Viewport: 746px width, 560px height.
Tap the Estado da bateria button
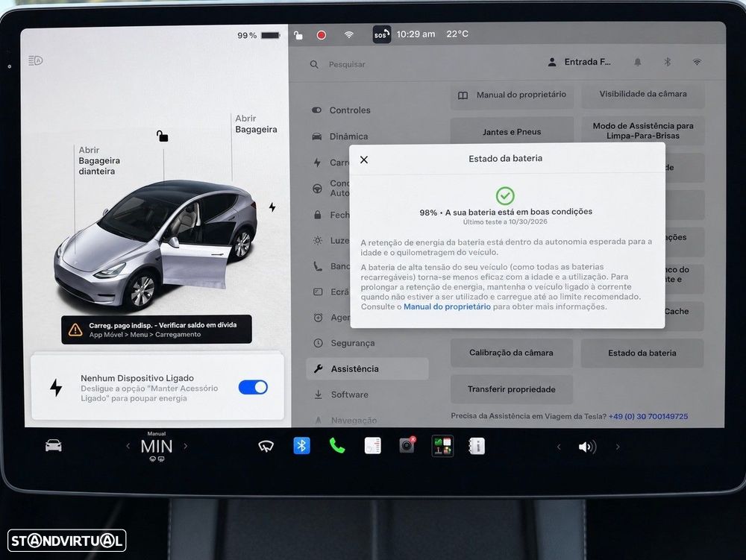642,353
